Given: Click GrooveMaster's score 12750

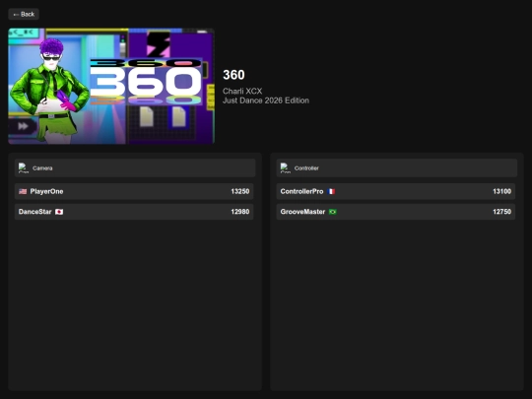Looking at the screenshot, I should (501, 212).
